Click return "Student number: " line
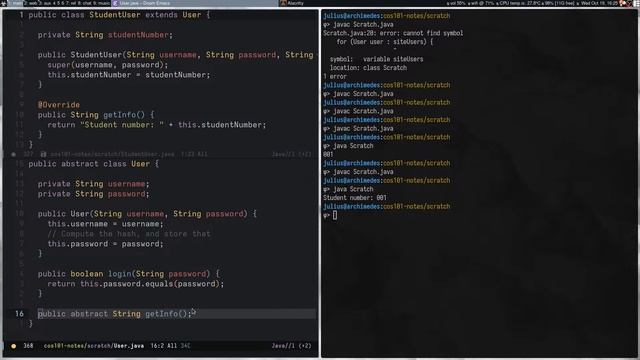This screenshot has height=360, width=640. click(x=157, y=125)
